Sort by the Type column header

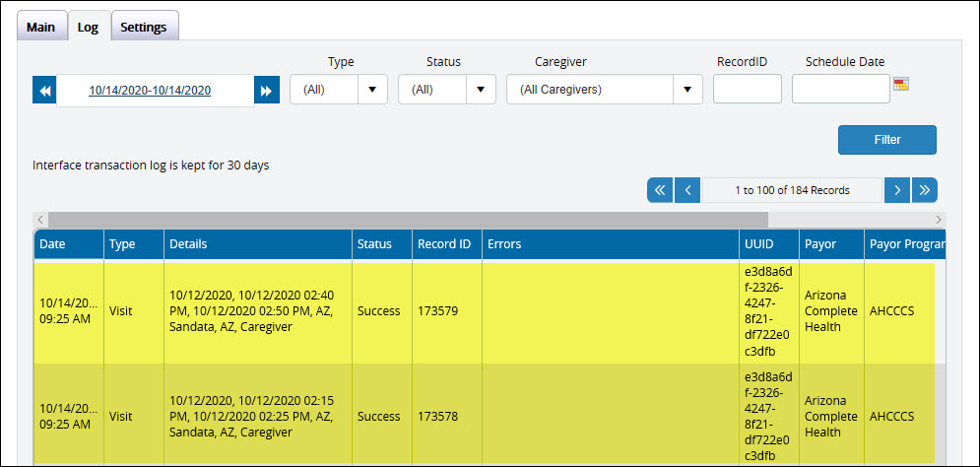(134, 244)
